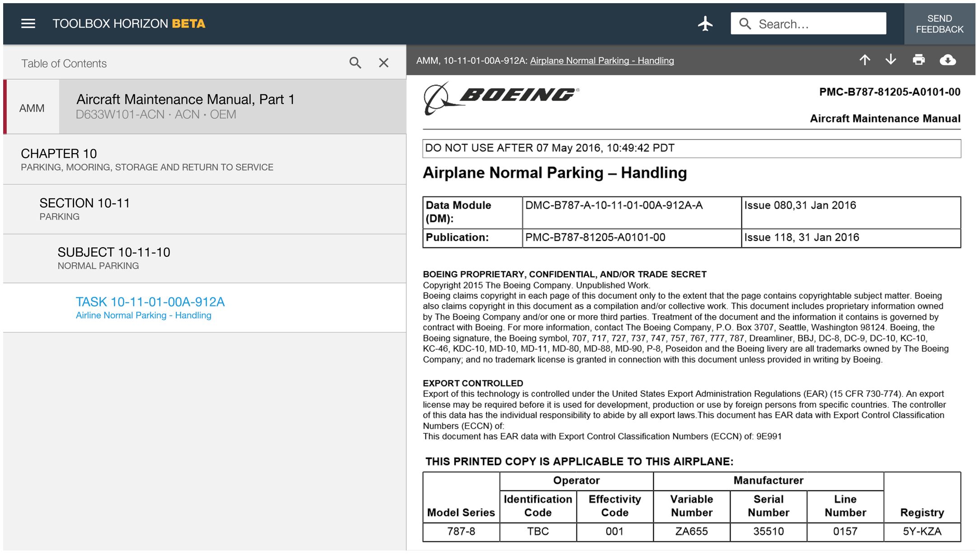Image resolution: width=980 pixels, height=555 pixels.
Task: Go to next document with down arrow
Action: pyautogui.click(x=891, y=60)
